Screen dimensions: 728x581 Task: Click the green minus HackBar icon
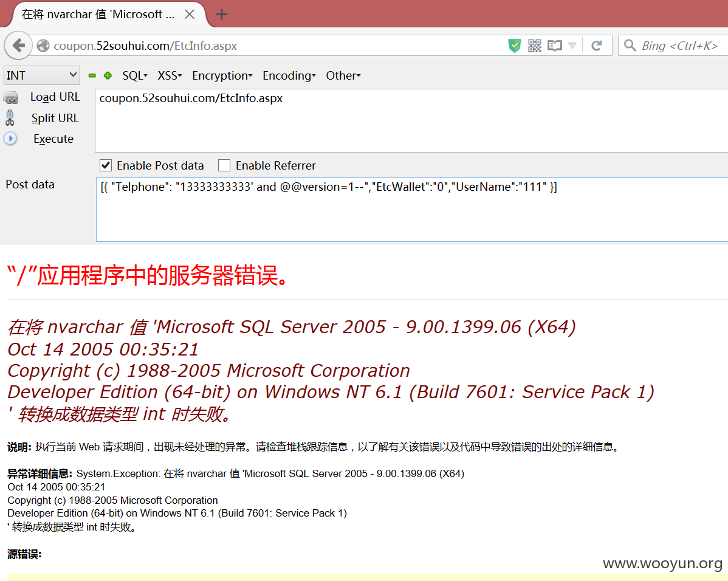(92, 76)
